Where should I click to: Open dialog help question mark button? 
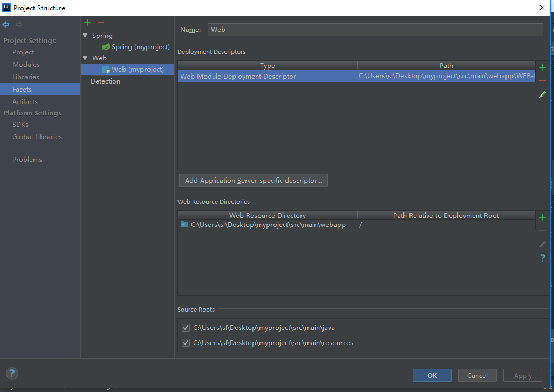(x=12, y=373)
